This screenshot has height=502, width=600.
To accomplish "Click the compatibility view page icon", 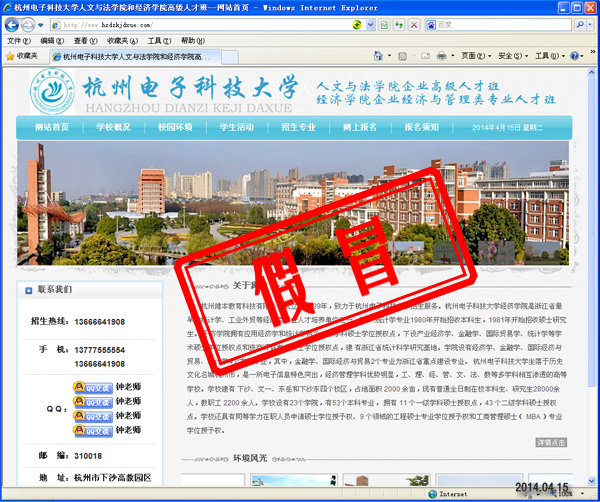I will [x=384, y=25].
